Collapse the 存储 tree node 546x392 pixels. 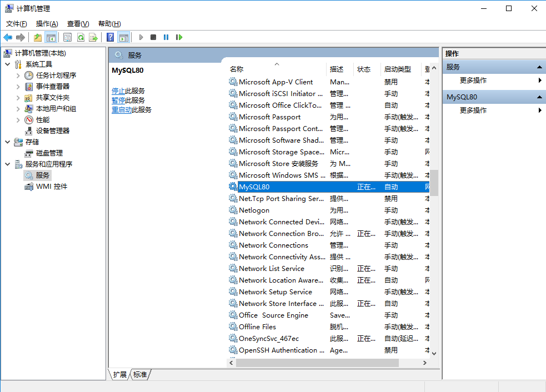pos(8,142)
